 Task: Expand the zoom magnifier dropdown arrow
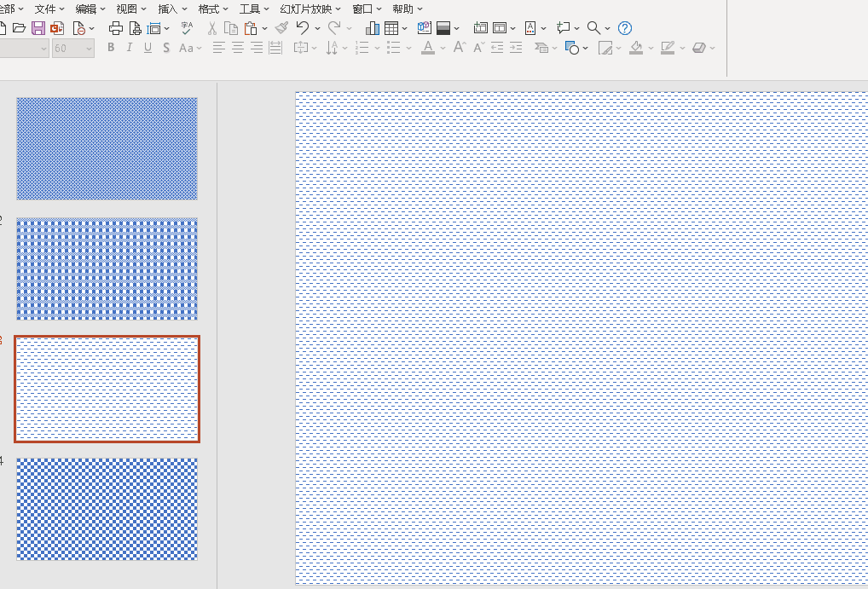pyautogui.click(x=607, y=29)
